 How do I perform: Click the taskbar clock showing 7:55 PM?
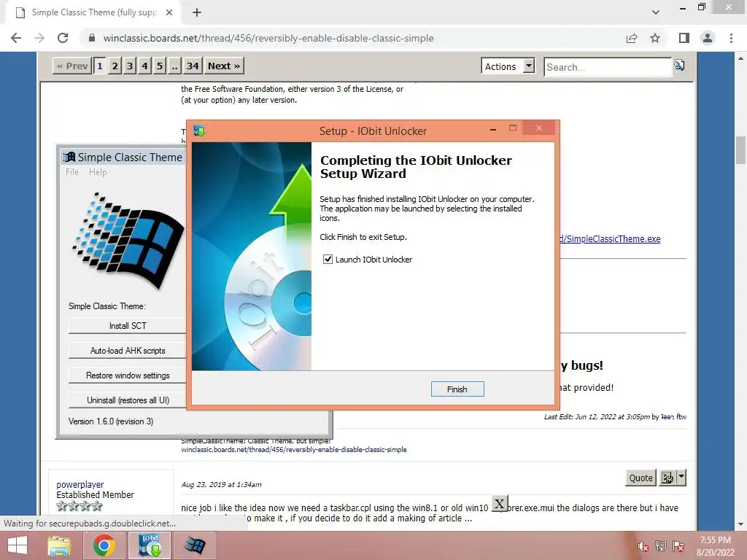(x=715, y=546)
